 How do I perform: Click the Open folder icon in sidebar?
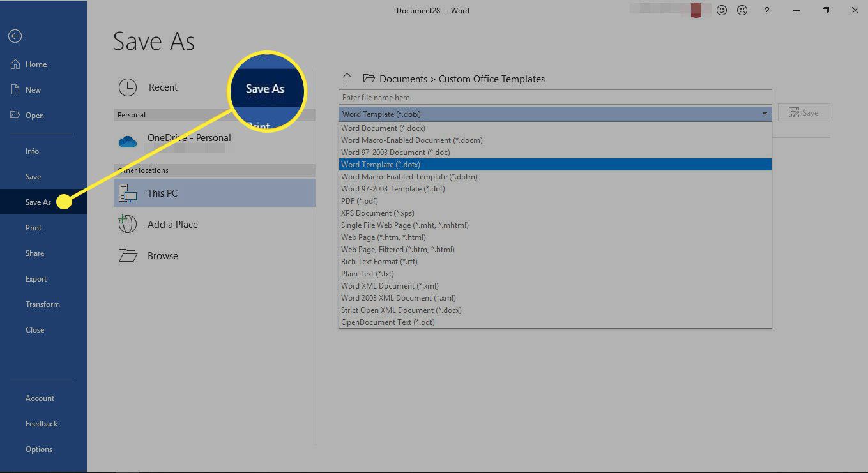tap(15, 115)
